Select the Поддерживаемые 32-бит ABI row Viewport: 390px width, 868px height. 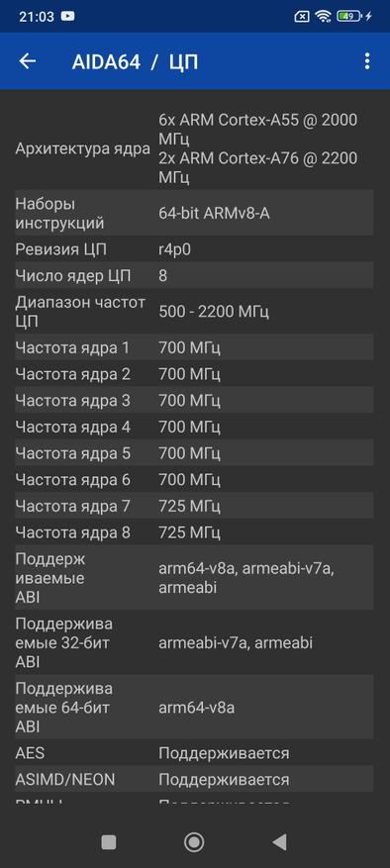click(x=194, y=642)
